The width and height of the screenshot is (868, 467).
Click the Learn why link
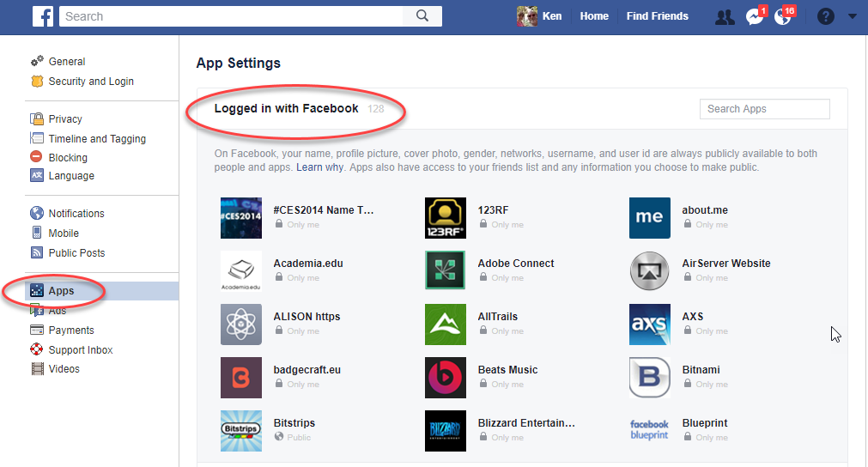[x=319, y=167]
